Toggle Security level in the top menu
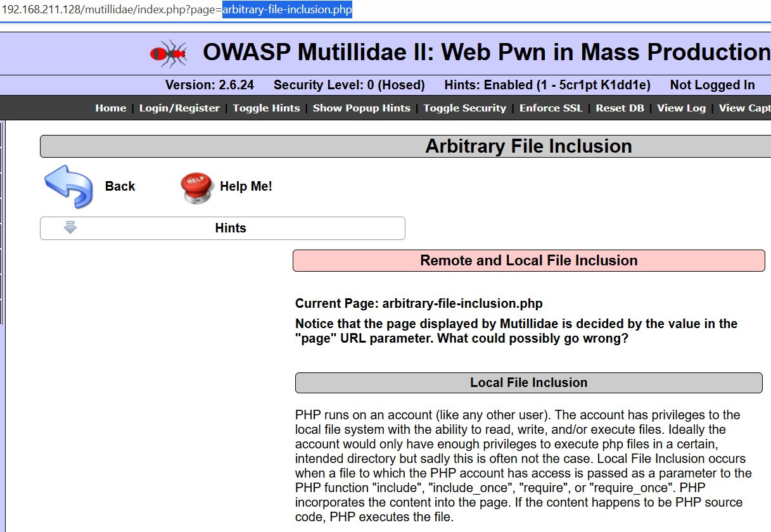 click(464, 108)
